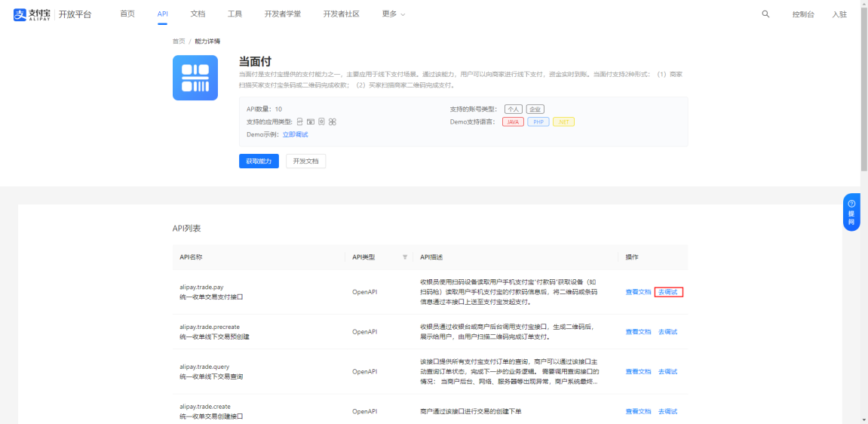
Task: Expand the 更多 navigation dropdown
Action: tap(394, 14)
